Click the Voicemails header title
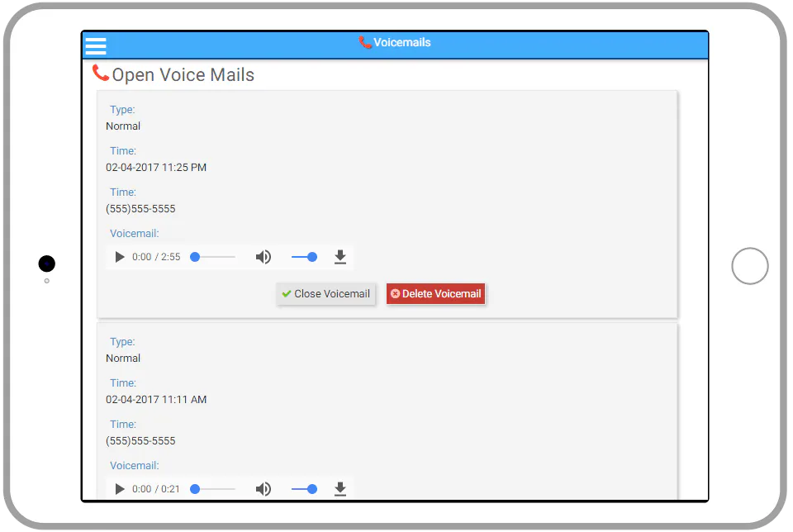The image size is (793, 532). point(402,42)
